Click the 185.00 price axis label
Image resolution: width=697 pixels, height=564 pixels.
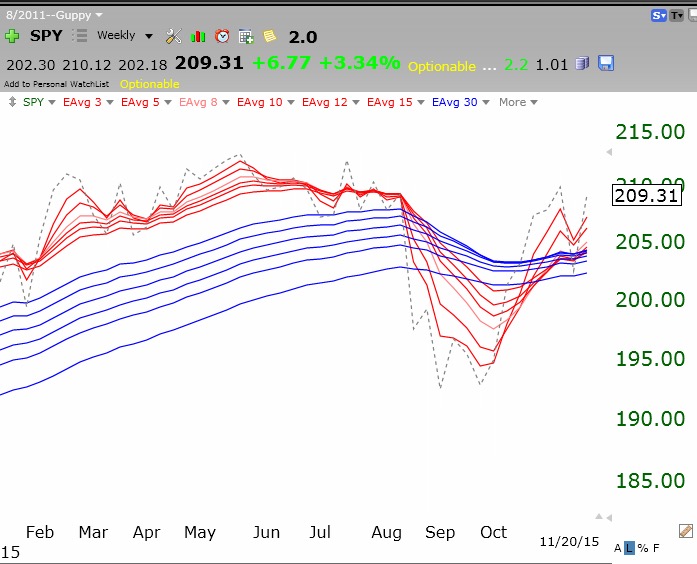point(650,481)
